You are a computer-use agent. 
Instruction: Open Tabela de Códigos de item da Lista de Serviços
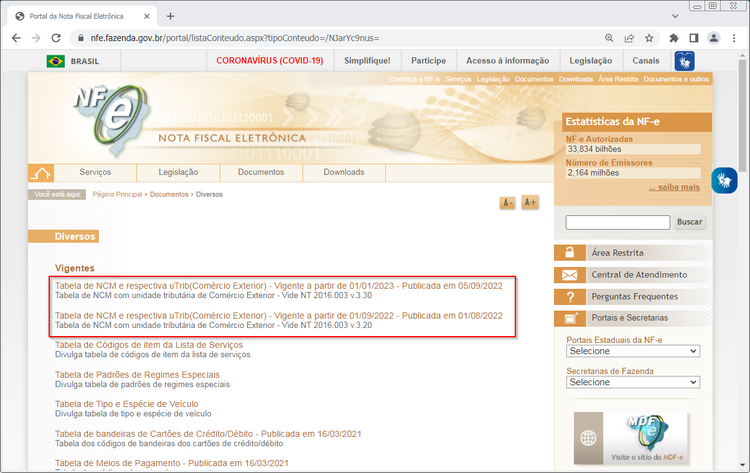[149, 345]
